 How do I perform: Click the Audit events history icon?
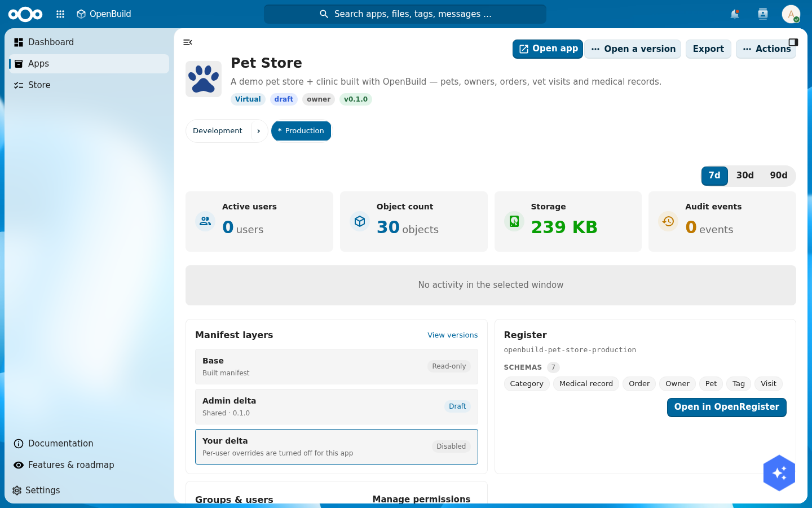[668, 221]
